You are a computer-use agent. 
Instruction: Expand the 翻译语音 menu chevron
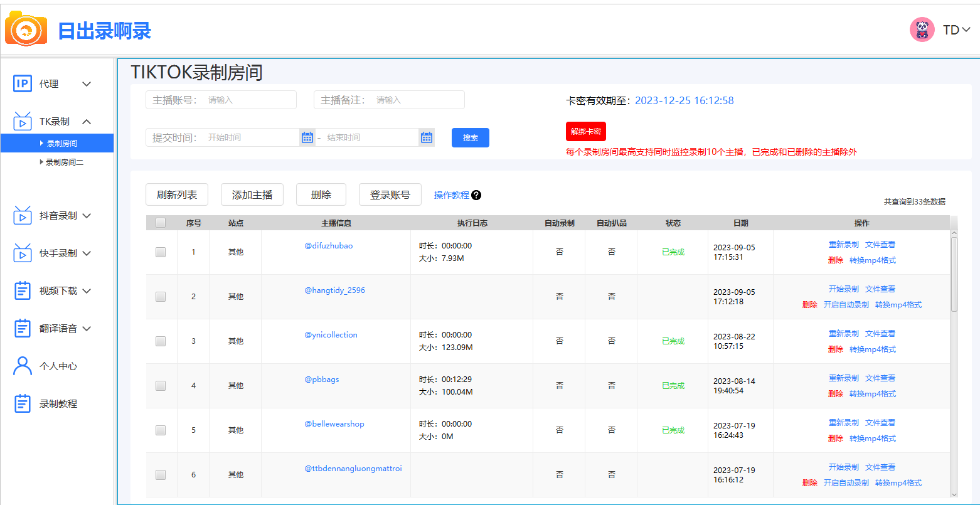coord(87,328)
